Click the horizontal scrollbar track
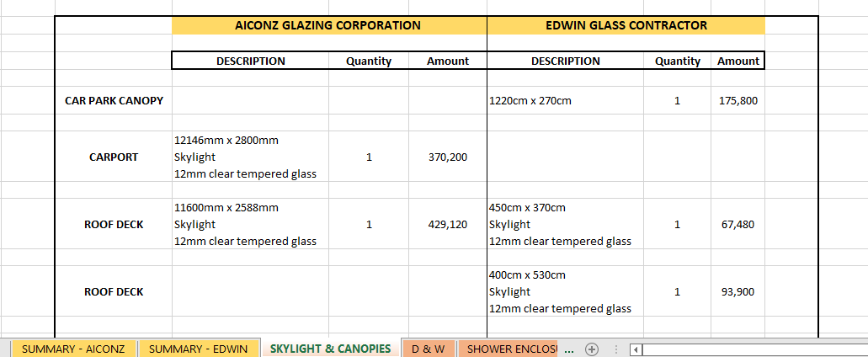 pos(749,349)
